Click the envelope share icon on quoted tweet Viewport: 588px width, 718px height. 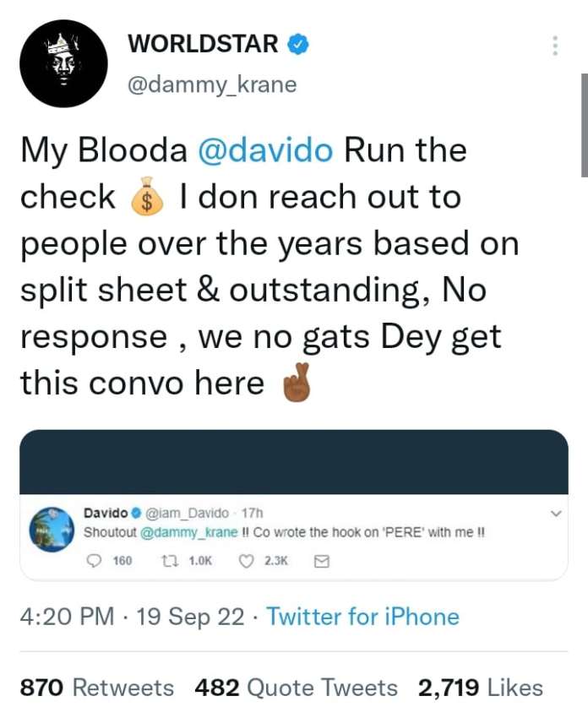pyautogui.click(x=320, y=559)
